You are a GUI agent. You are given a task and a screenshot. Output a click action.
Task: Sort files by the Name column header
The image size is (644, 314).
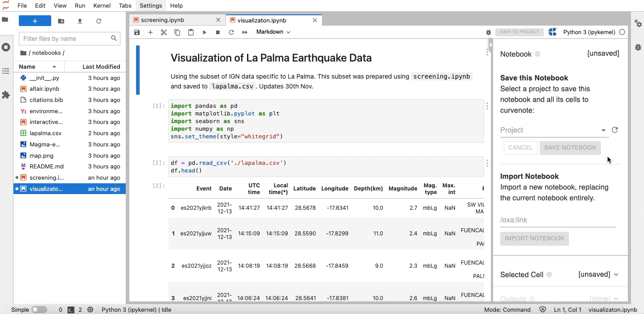39,66
